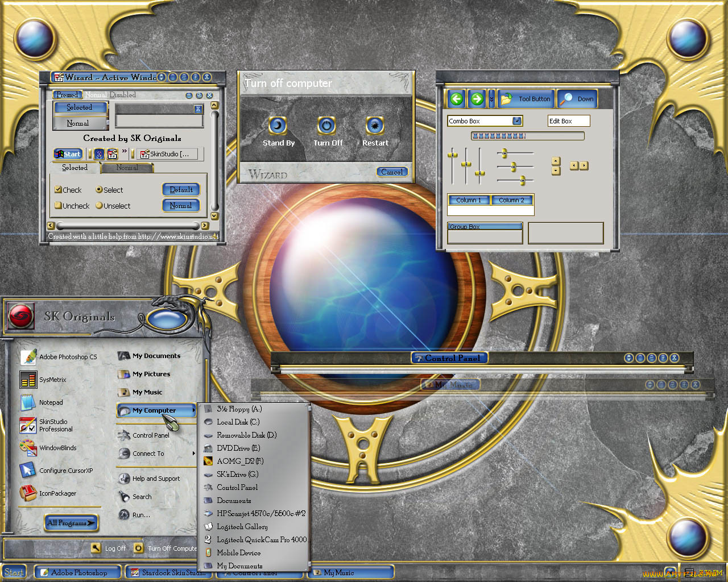Viewport: 728px width, 582px height.
Task: Click the green forward arrow toolbar icon
Action: coord(477,99)
